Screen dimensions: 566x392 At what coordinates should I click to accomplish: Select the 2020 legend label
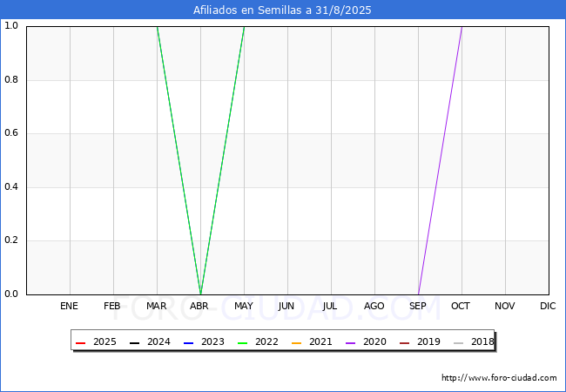click(374, 341)
